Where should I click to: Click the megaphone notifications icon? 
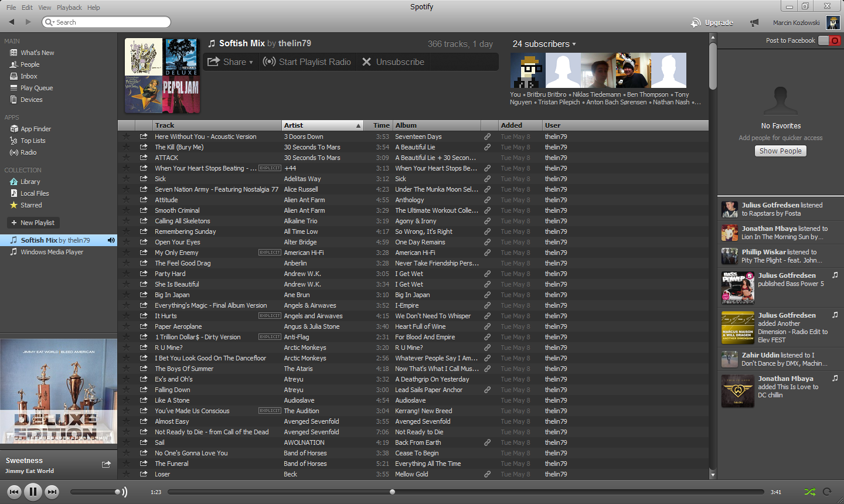[x=754, y=23]
